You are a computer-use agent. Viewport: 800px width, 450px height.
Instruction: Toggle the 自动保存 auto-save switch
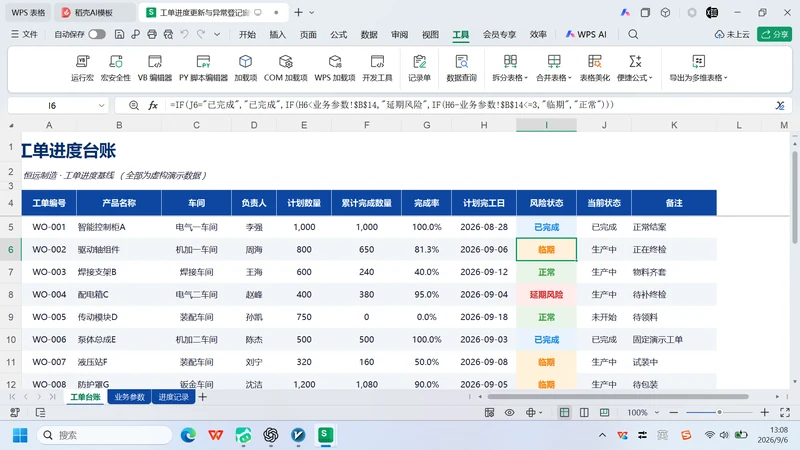[96, 34]
